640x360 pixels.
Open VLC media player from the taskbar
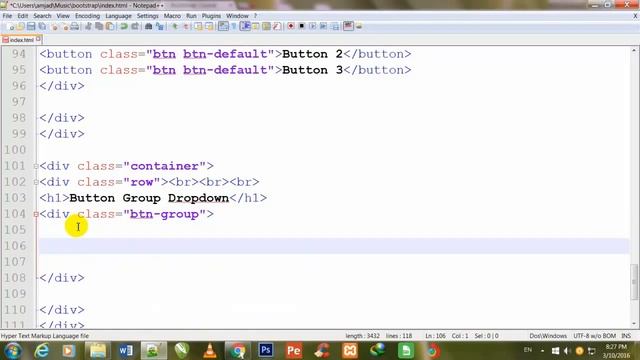[210, 351]
